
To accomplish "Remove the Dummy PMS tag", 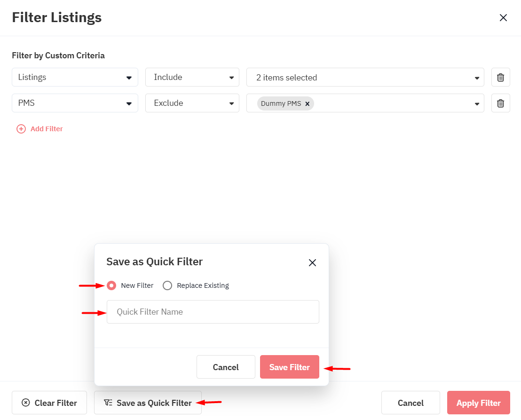I will click(307, 103).
